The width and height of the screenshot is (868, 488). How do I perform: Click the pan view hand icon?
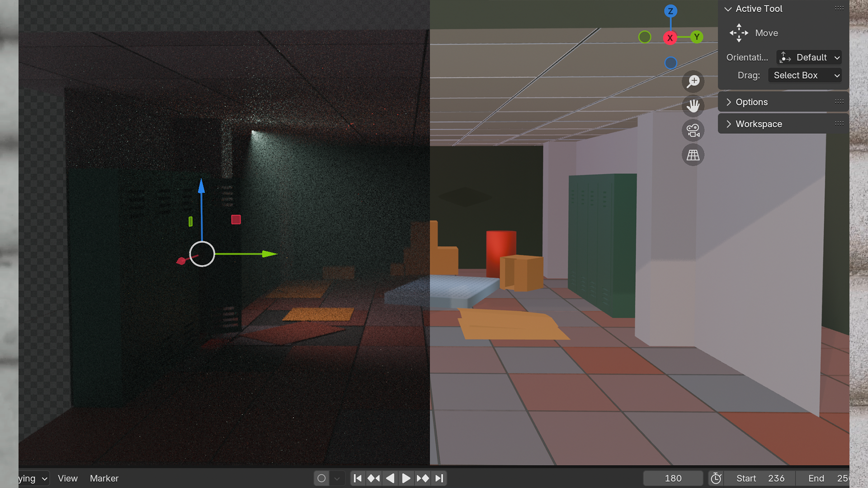point(693,106)
